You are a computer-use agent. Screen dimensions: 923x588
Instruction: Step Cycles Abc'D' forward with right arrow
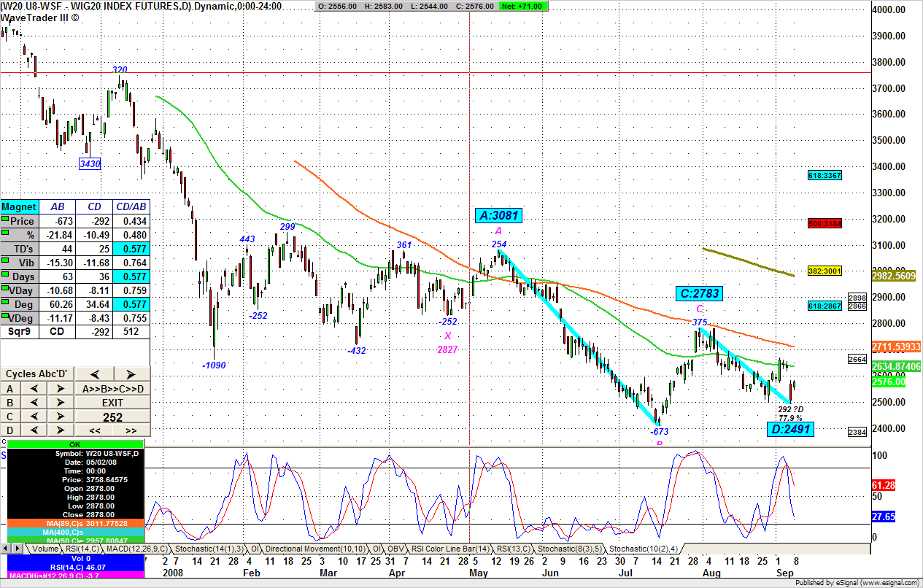(x=132, y=374)
